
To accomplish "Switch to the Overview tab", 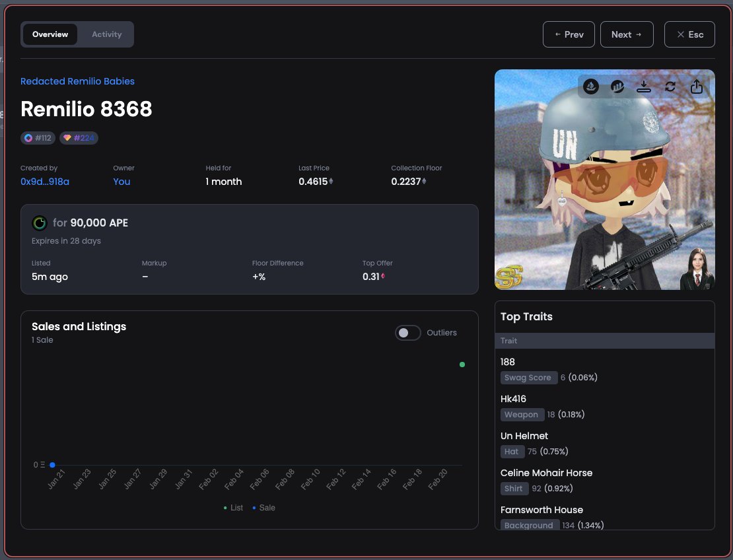I will [x=50, y=34].
